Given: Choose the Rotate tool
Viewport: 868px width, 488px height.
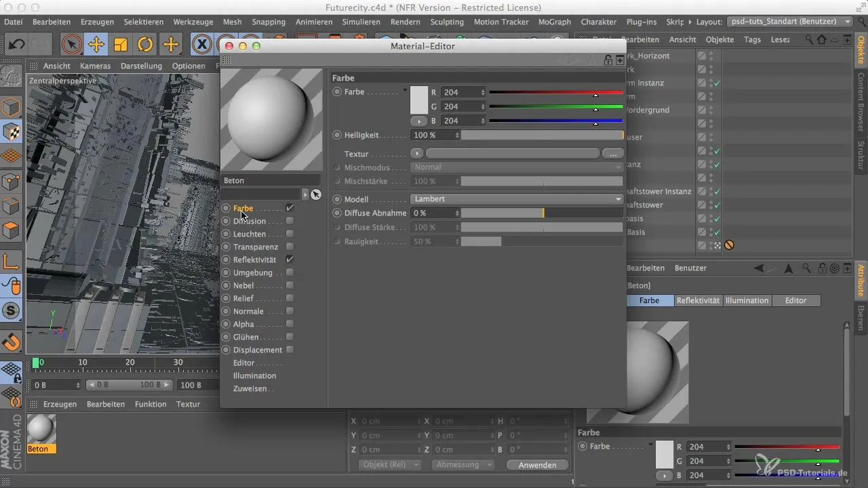Looking at the screenshot, I should pos(145,45).
